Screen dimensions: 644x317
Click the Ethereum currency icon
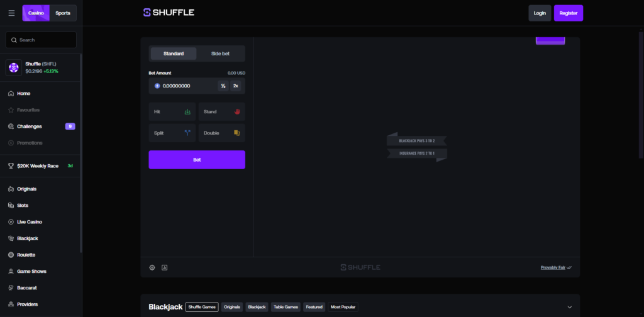click(x=157, y=86)
